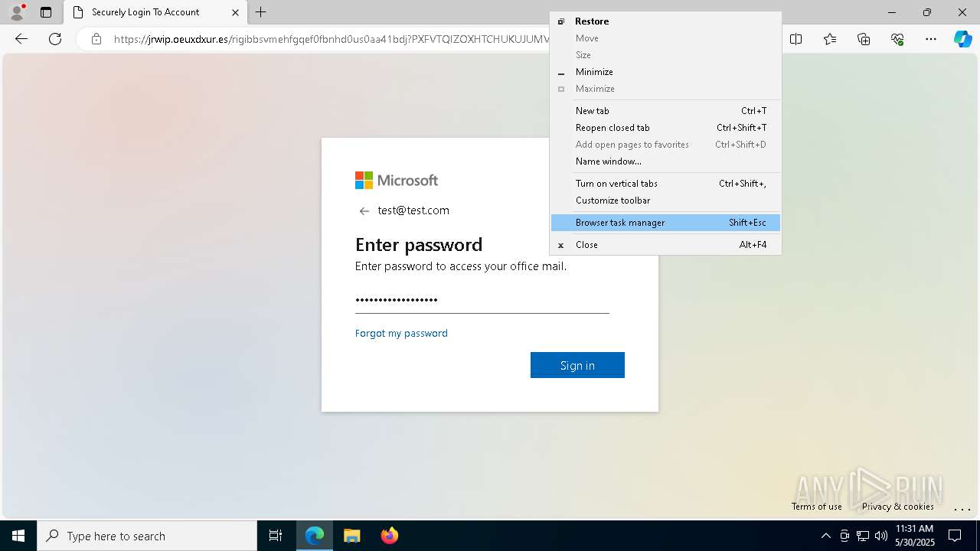View site information lock icon

[x=96, y=39]
